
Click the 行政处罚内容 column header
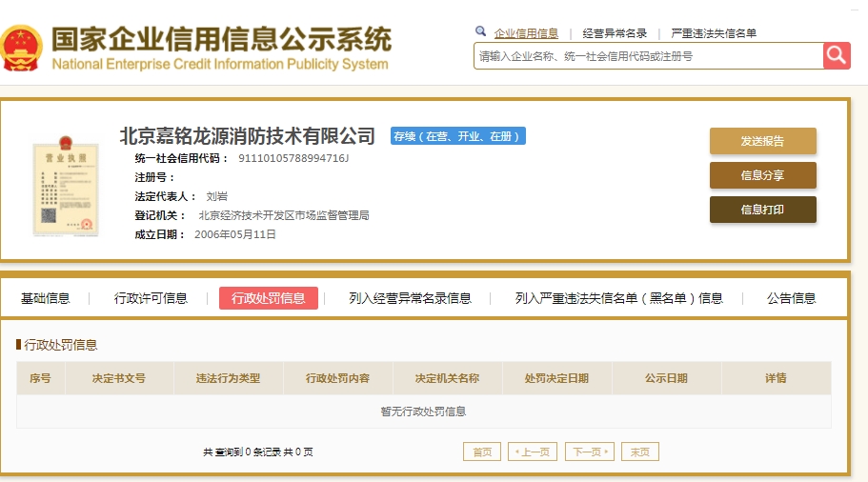(337, 378)
